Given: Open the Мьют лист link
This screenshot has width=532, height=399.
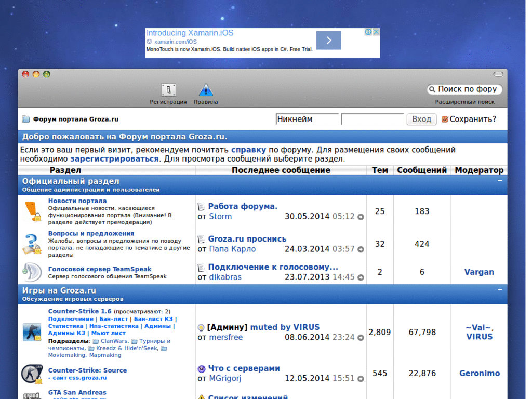Looking at the screenshot, I should click(x=108, y=333).
